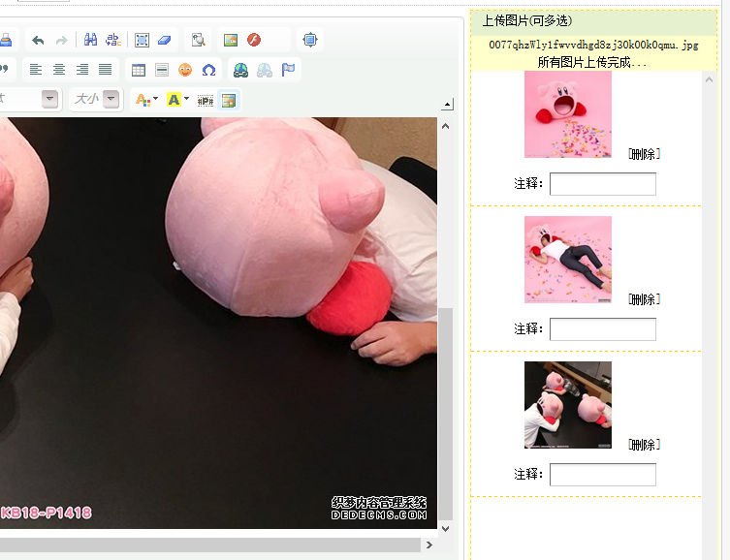The height and width of the screenshot is (560, 730).
Task: Click the multi-image insert icon
Action: click(x=229, y=100)
